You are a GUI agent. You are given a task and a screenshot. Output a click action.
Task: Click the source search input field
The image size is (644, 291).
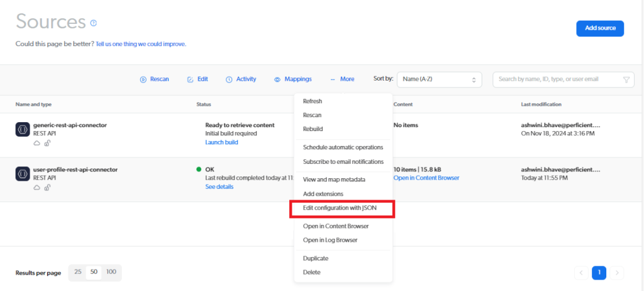pyautogui.click(x=557, y=79)
